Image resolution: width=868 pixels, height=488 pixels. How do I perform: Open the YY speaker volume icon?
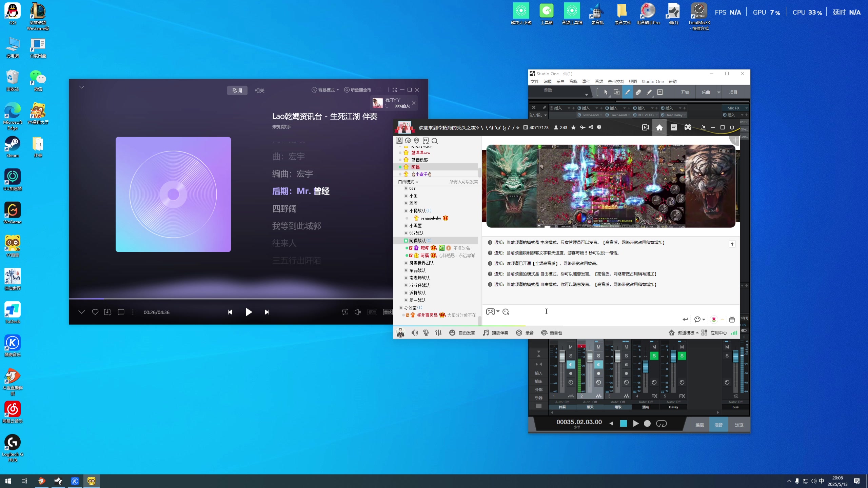coord(415,333)
